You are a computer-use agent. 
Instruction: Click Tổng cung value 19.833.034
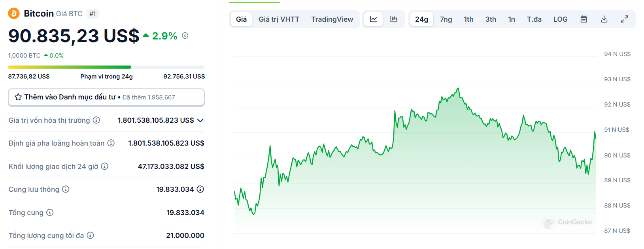pos(185,212)
